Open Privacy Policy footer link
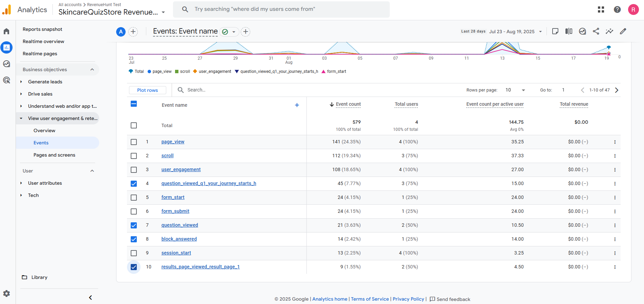The height and width of the screenshot is (304, 644). [x=408, y=299]
